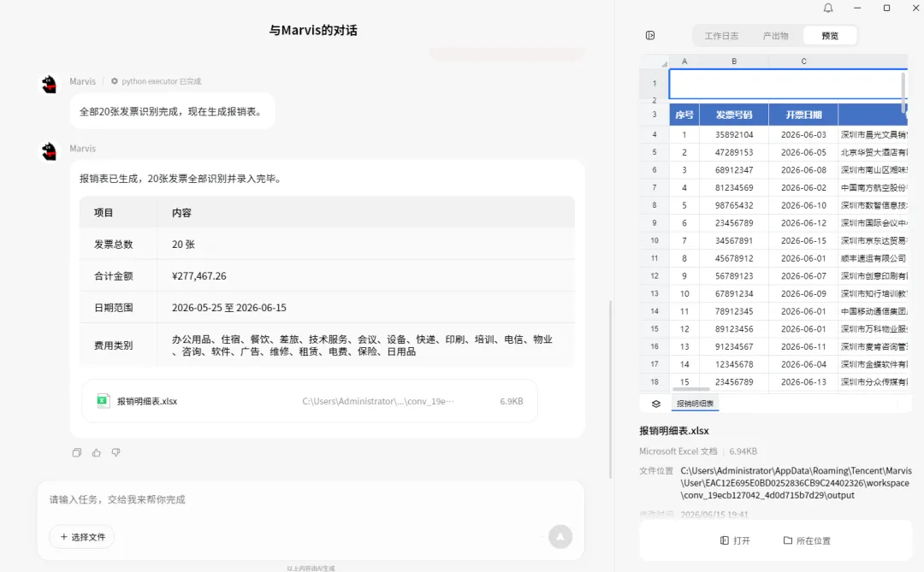The width and height of the screenshot is (924, 572).
Task: Click invoice number 81234569
Action: pos(734,188)
